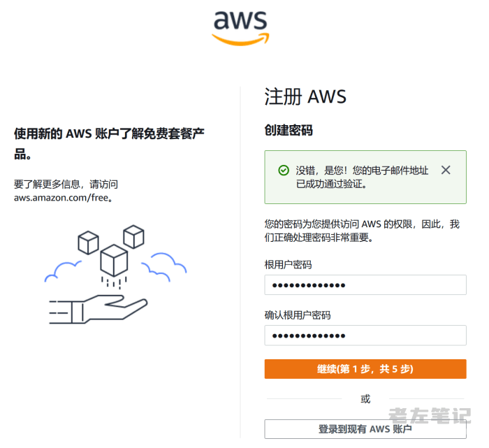Viewport: 489px width, 448px height.
Task: Click the aws.amazon.com/free text
Action: coord(63,198)
